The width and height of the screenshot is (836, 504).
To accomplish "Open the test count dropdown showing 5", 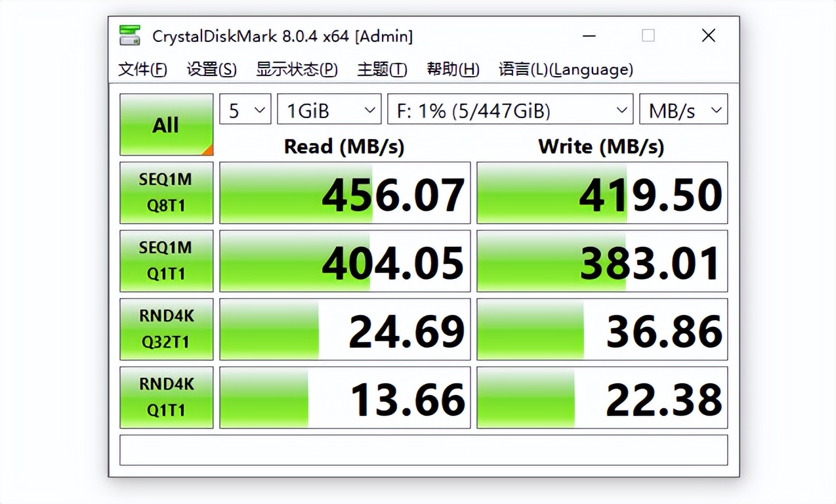I will tap(245, 110).
